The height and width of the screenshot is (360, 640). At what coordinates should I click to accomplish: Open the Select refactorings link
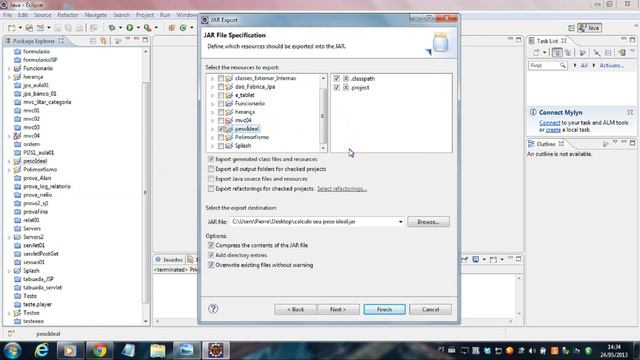coord(342,189)
